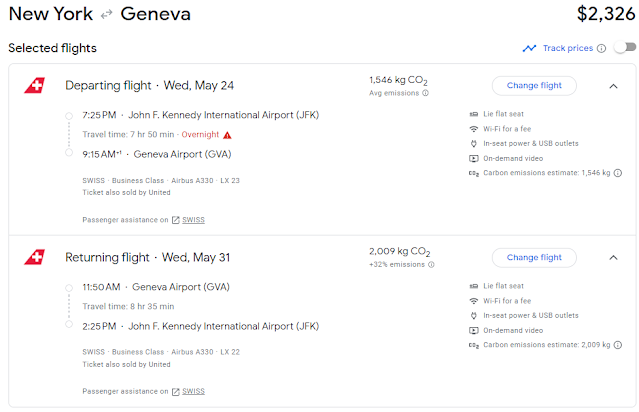639x412 pixels.
Task: Click the 1,546 kg CO2 emissions value
Action: click(397, 79)
